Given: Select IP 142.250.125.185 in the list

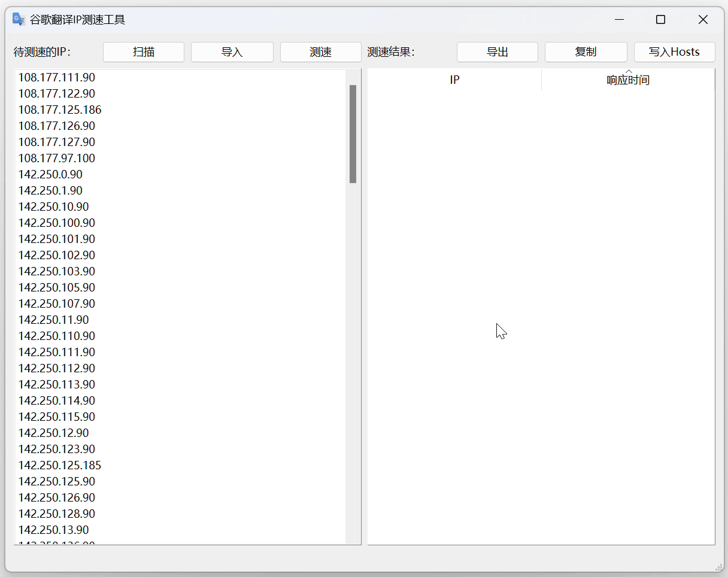Looking at the screenshot, I should [60, 465].
